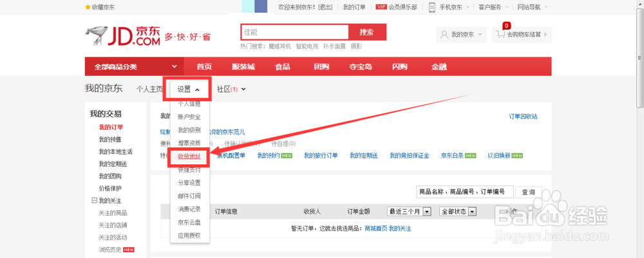The image size is (644, 258).
Task: Open the 我的旅行订单 link
Action: pos(321,156)
